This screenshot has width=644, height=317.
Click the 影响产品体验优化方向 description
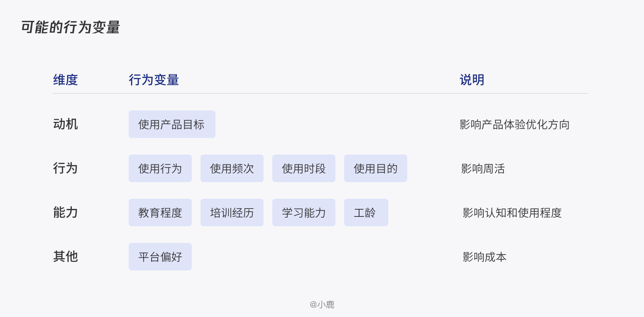pyautogui.click(x=515, y=125)
